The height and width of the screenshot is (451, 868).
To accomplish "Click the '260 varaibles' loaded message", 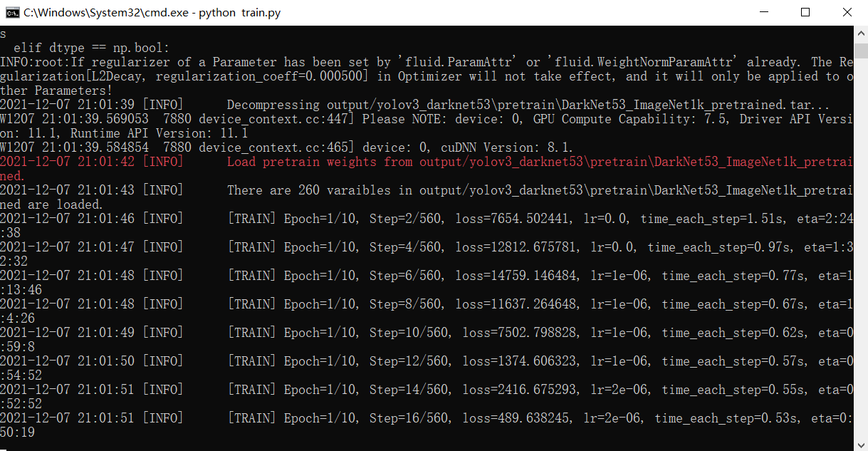I will [427, 190].
